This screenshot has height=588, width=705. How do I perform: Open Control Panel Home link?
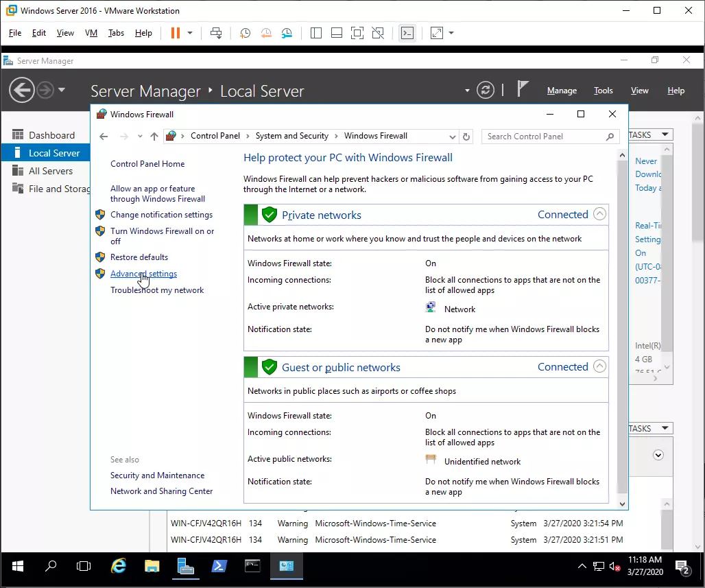147,164
